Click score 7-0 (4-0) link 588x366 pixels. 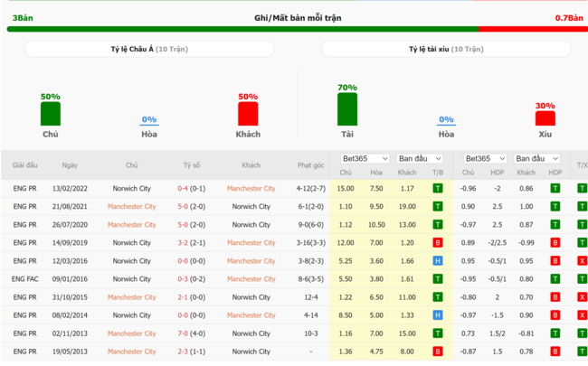click(191, 333)
